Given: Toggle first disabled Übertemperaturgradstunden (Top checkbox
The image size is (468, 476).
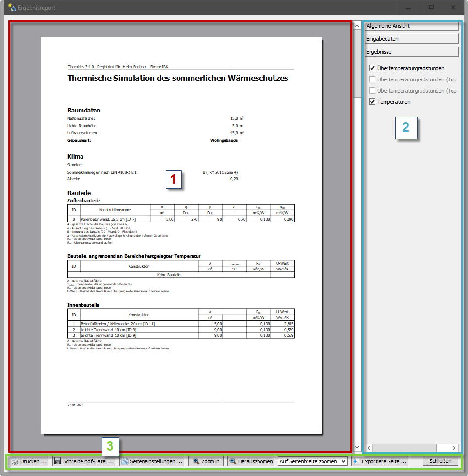Looking at the screenshot, I should pos(372,79).
